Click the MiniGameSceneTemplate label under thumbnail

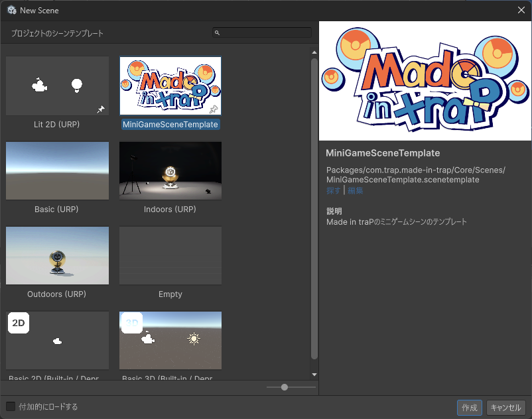click(x=170, y=125)
